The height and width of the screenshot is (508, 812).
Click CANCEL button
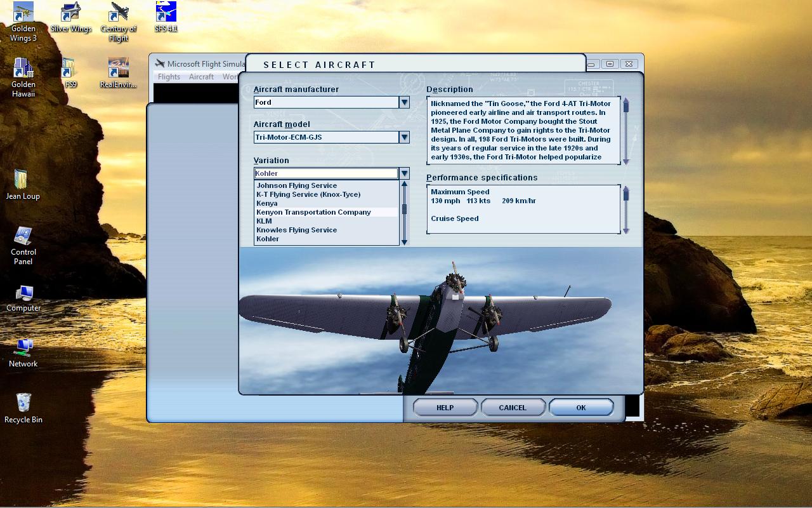pos(513,408)
